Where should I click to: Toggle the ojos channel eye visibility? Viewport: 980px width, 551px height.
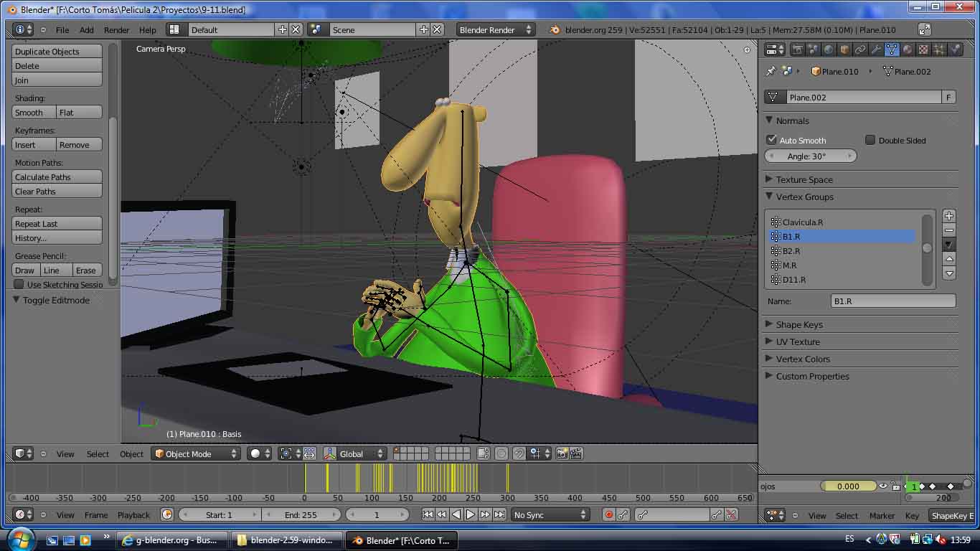click(x=883, y=486)
